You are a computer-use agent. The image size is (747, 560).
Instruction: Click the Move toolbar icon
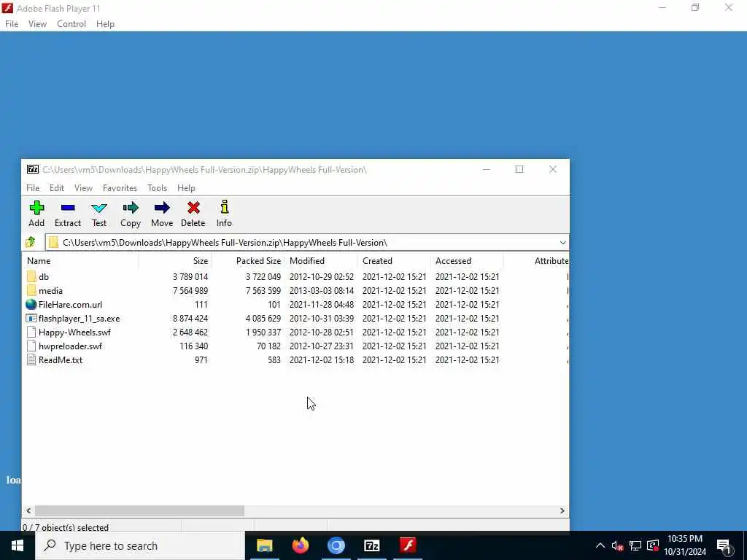tap(162, 208)
